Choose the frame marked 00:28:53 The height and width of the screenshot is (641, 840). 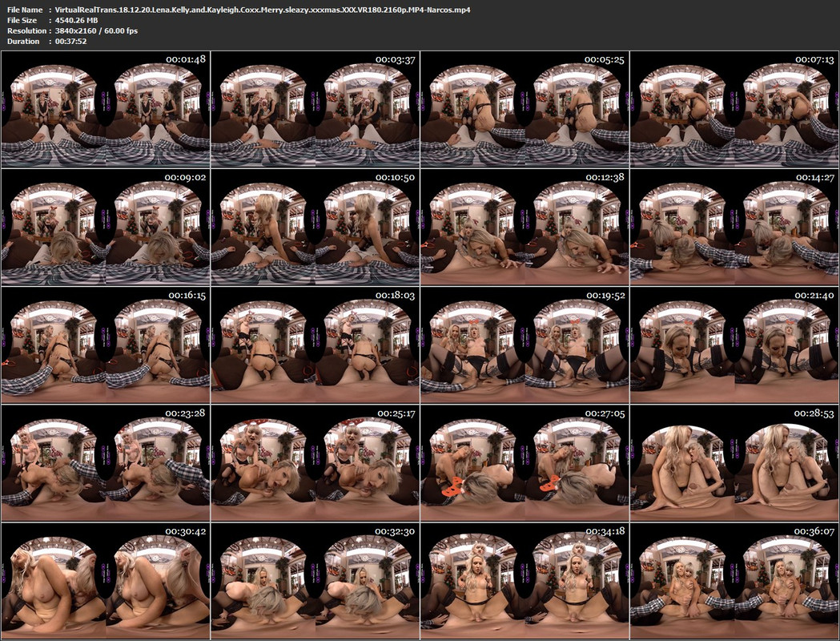point(734,464)
